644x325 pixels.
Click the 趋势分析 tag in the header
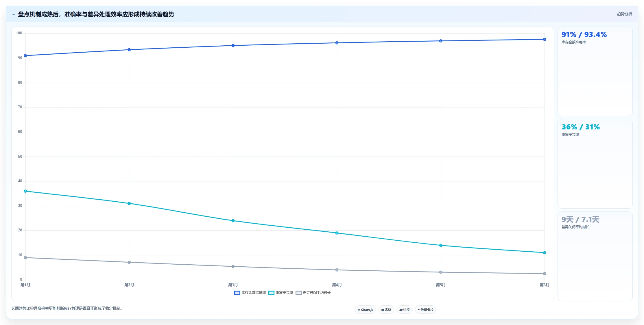(x=624, y=14)
